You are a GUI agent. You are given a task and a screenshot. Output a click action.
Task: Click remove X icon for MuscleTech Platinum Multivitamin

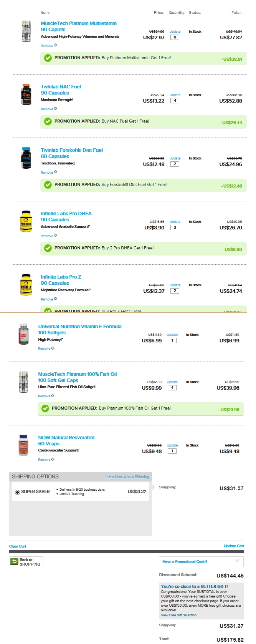(x=55, y=45)
